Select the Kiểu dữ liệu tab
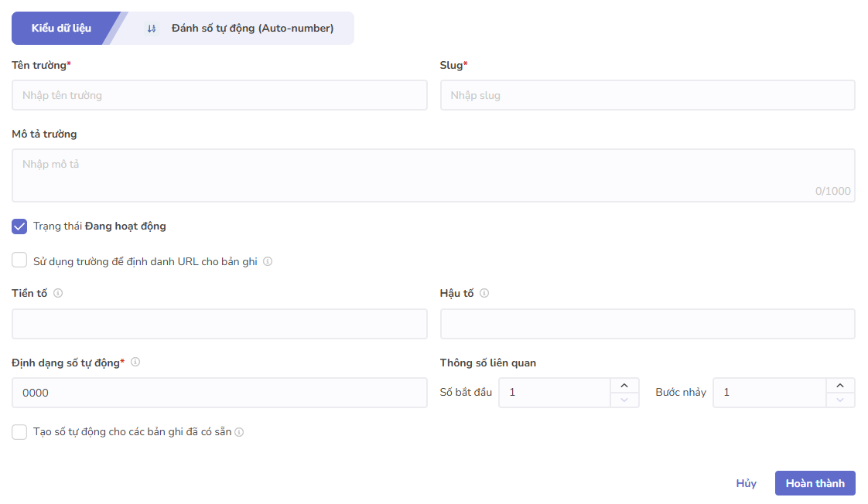 pos(61,29)
